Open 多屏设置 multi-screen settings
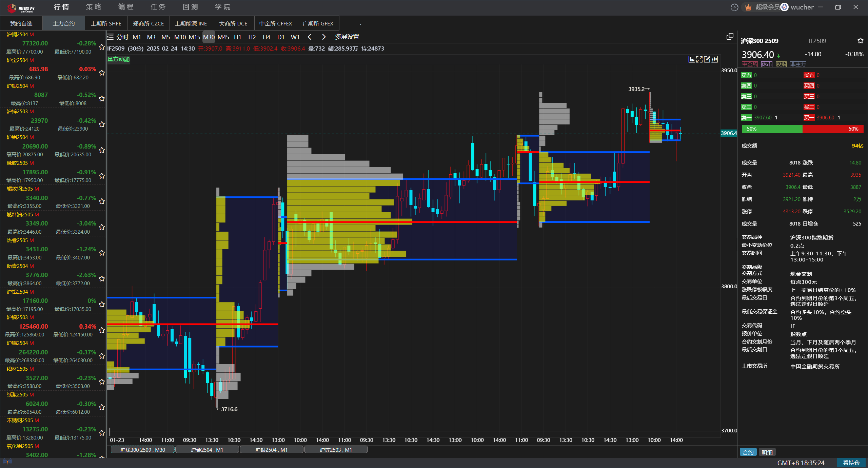 (347, 37)
